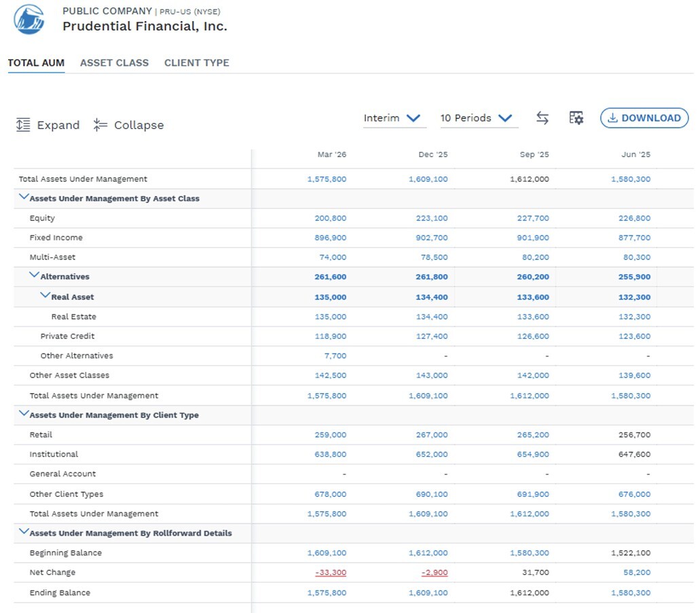Open Alternatives value 255,900 for Jun '25

click(634, 277)
